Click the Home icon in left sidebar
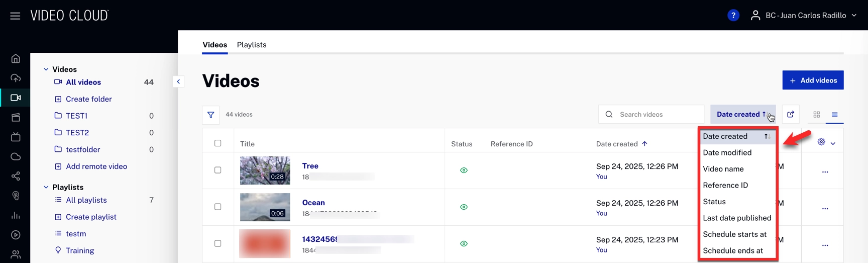Viewport: 868px width, 263px height. pyautogui.click(x=16, y=59)
